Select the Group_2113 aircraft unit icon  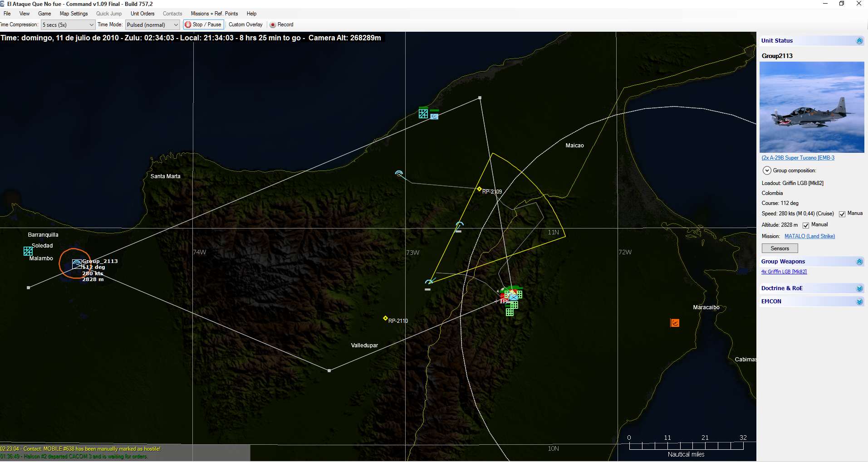77,264
